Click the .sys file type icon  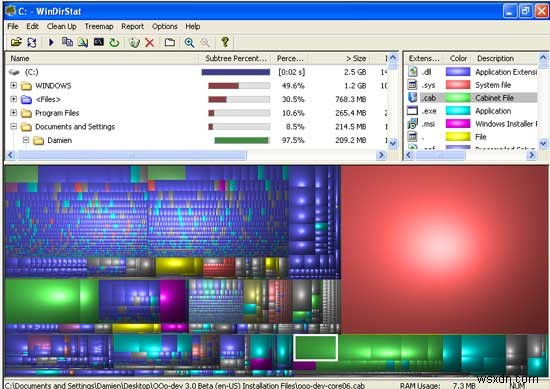click(x=412, y=85)
